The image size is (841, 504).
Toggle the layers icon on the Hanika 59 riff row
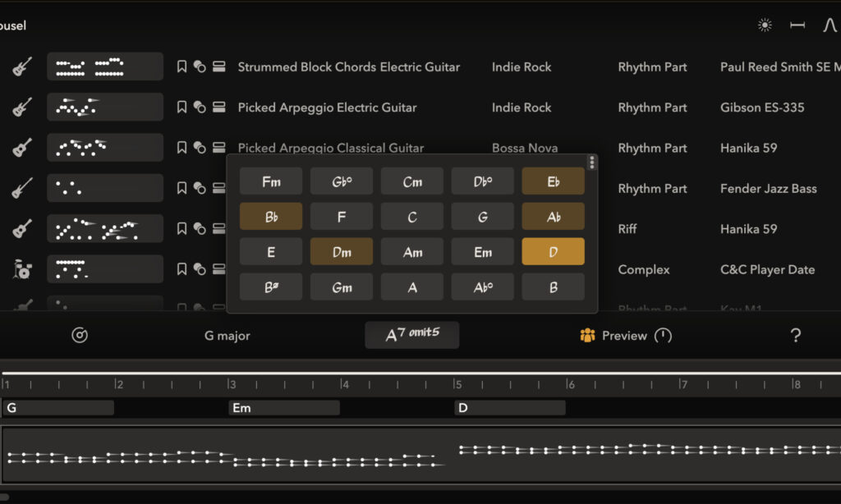pos(218,229)
